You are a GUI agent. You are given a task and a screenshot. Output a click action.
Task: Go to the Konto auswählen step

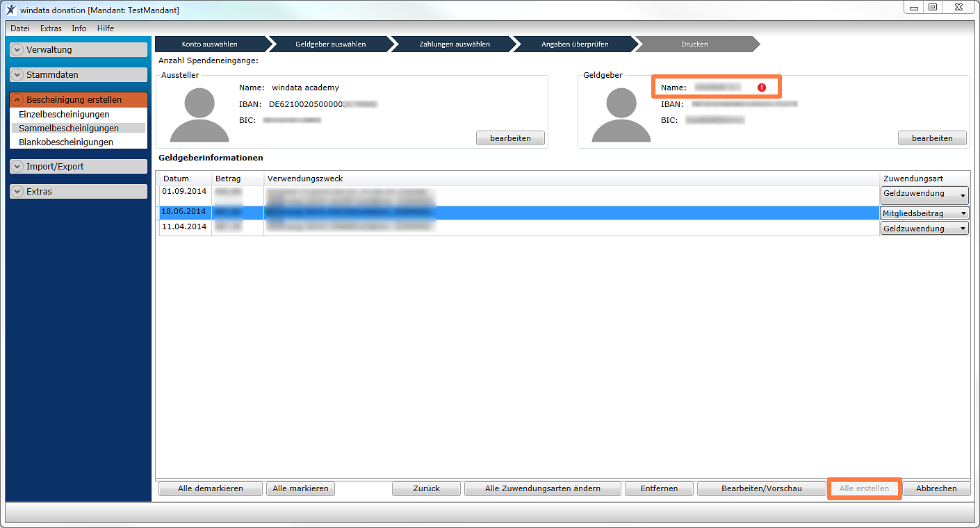pos(210,44)
